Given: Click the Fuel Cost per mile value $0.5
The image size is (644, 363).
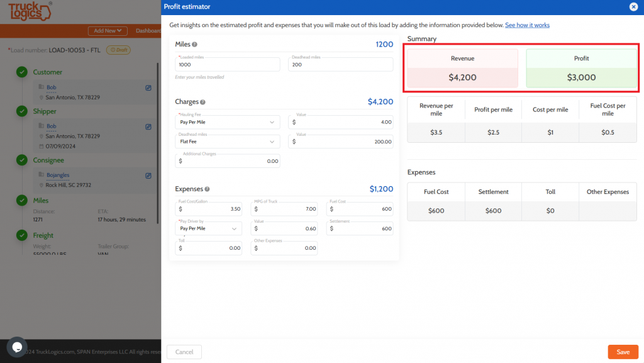Looking at the screenshot, I should click(608, 132).
